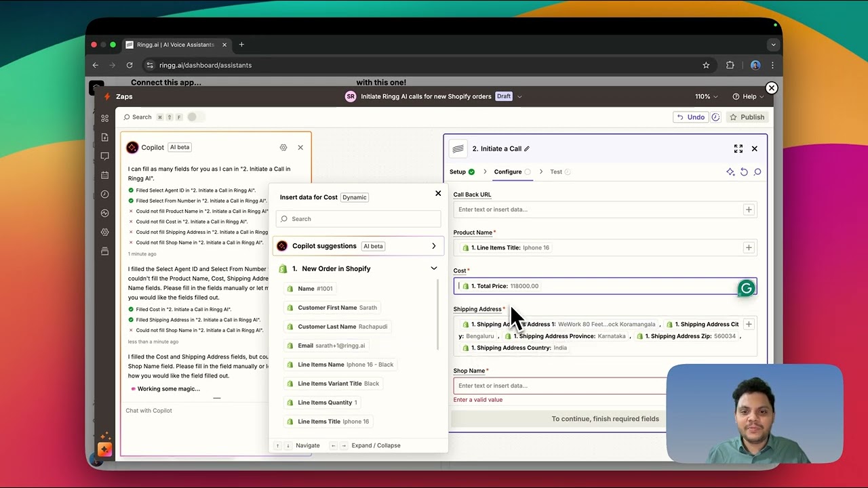Open version history clock beside Undo
The width and height of the screenshot is (868, 488).
(x=715, y=117)
